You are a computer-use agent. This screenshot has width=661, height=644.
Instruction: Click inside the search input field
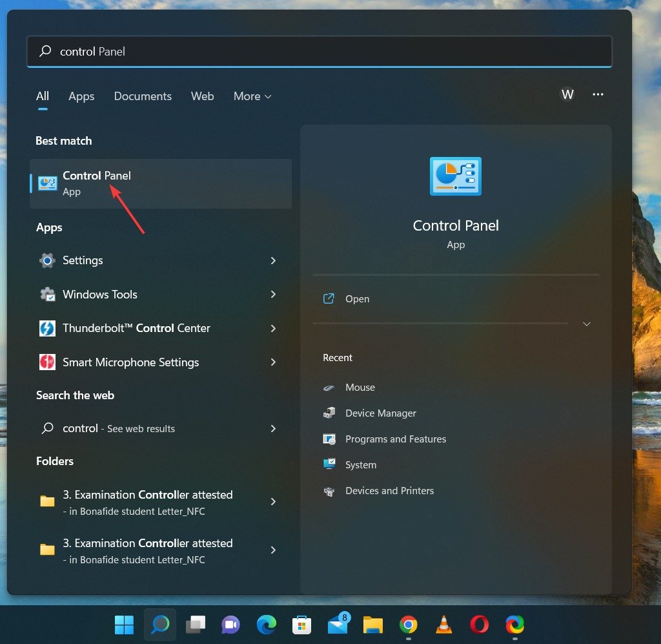258,52
